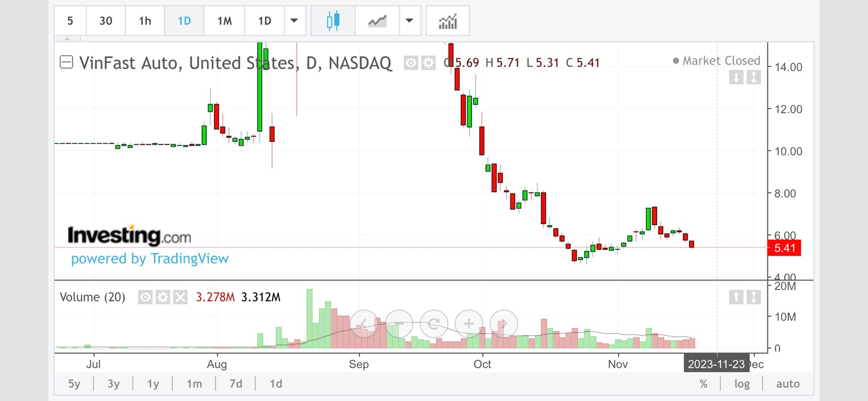This screenshot has width=868, height=401.
Task: Move main price pane down arrow
Action: (736, 77)
